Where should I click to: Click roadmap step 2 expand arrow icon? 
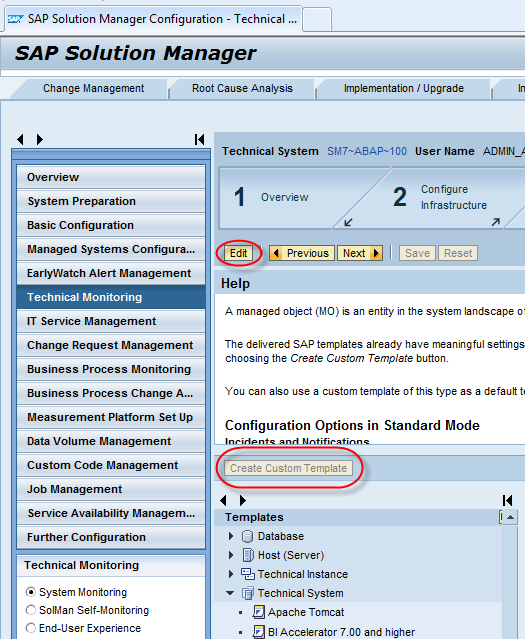pos(495,222)
